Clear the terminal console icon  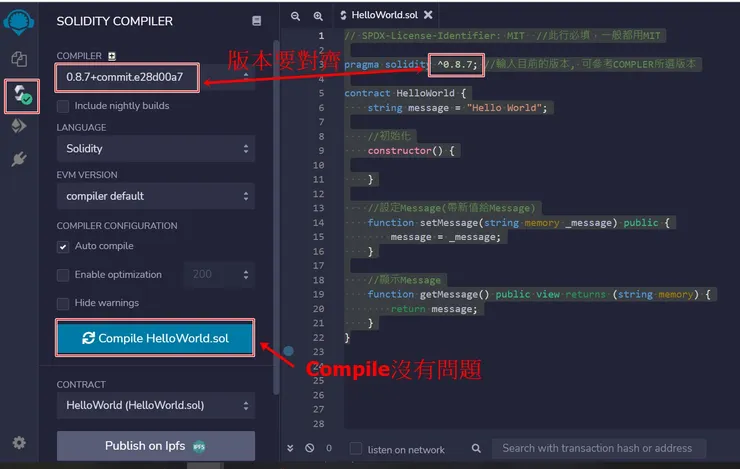tap(310, 448)
